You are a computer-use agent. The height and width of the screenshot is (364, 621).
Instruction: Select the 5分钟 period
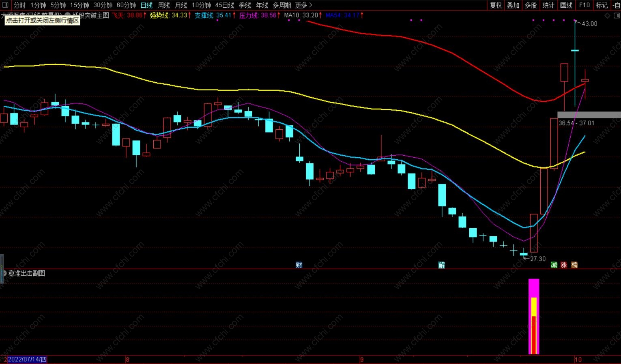(x=58, y=5)
